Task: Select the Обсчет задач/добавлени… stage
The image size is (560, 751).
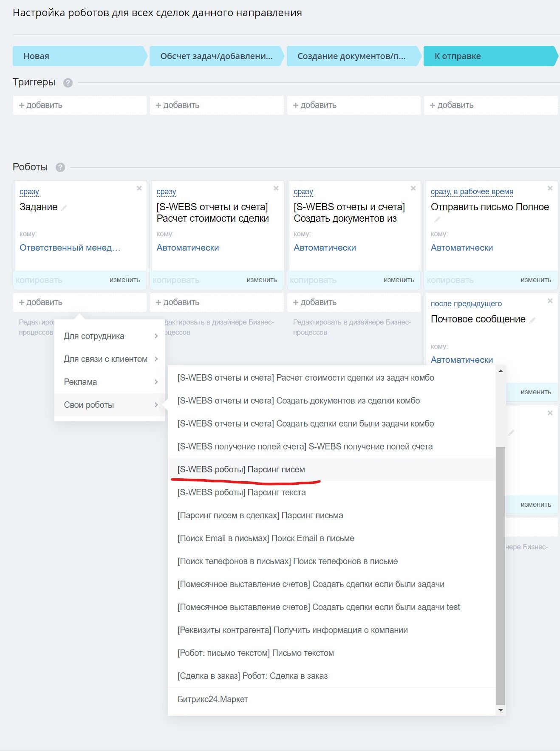Action: (217, 56)
